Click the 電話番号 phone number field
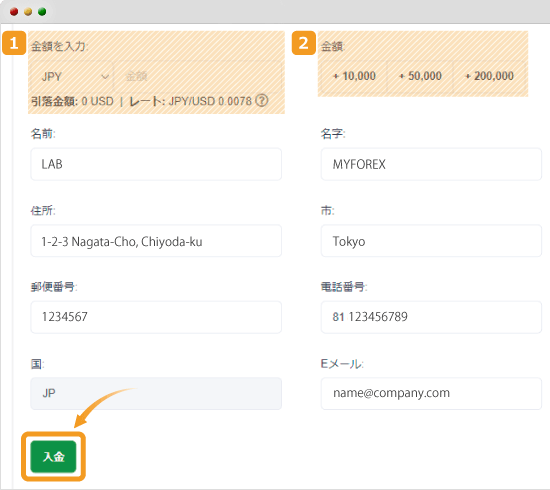550x490 pixels. [x=431, y=317]
